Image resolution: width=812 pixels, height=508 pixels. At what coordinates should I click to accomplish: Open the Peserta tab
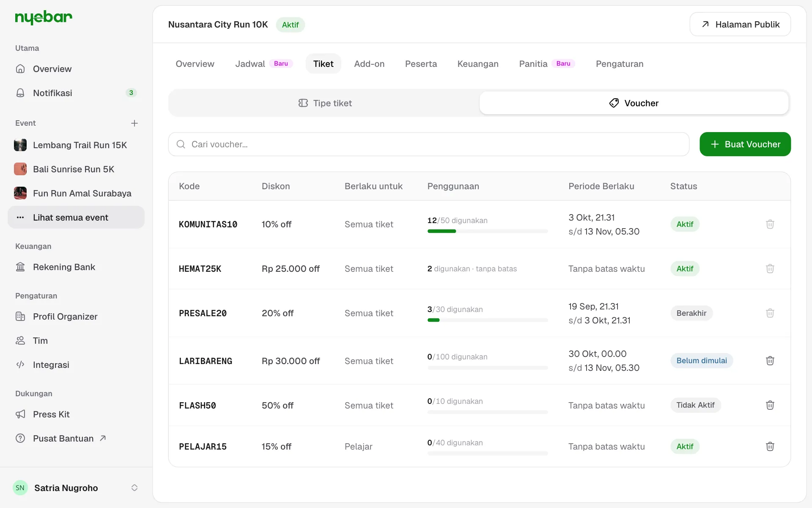(x=421, y=64)
